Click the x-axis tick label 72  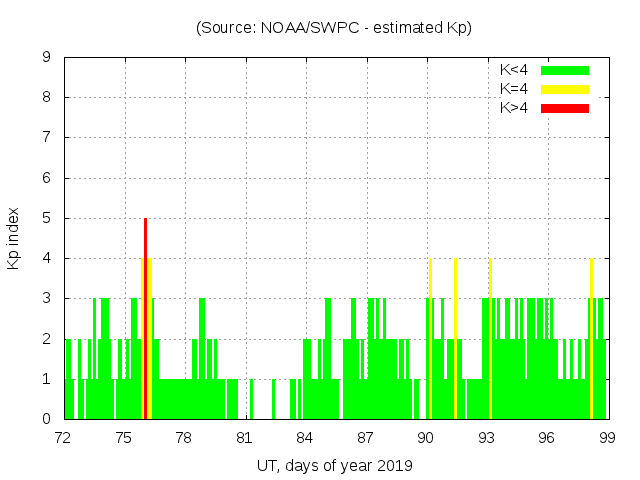(64, 437)
